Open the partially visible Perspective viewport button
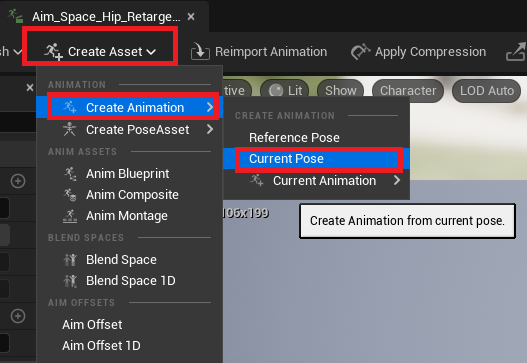The image size is (527, 363). (237, 90)
